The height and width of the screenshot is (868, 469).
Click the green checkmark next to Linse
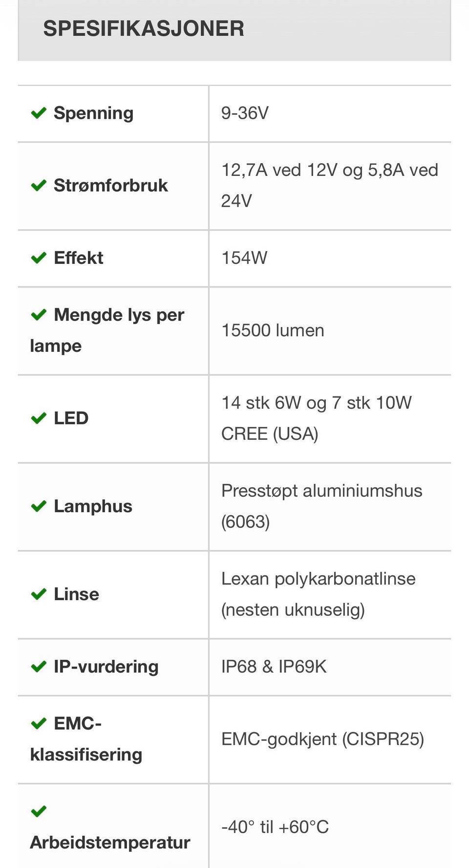point(39,594)
